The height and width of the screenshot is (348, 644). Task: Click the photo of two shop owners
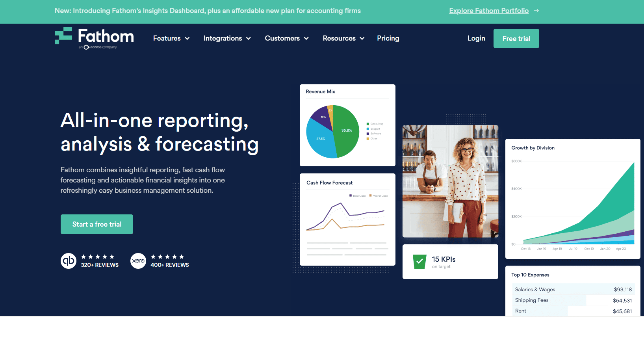point(450,181)
